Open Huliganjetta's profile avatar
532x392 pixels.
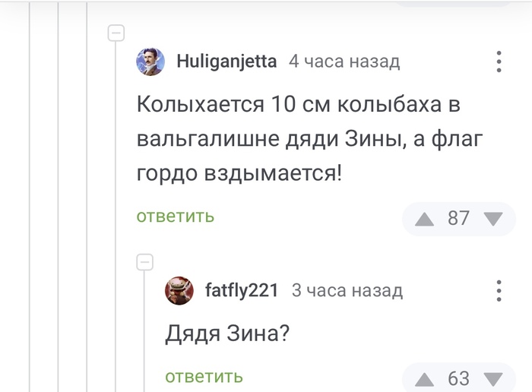[150, 62]
